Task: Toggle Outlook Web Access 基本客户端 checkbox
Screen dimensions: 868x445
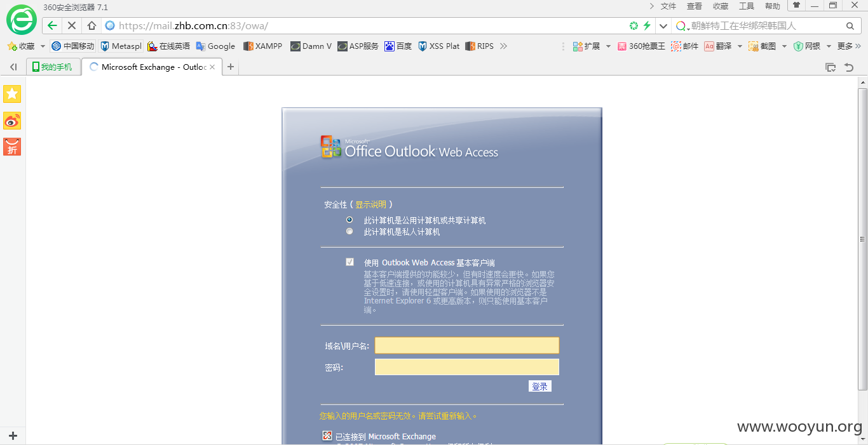Action: tap(349, 262)
